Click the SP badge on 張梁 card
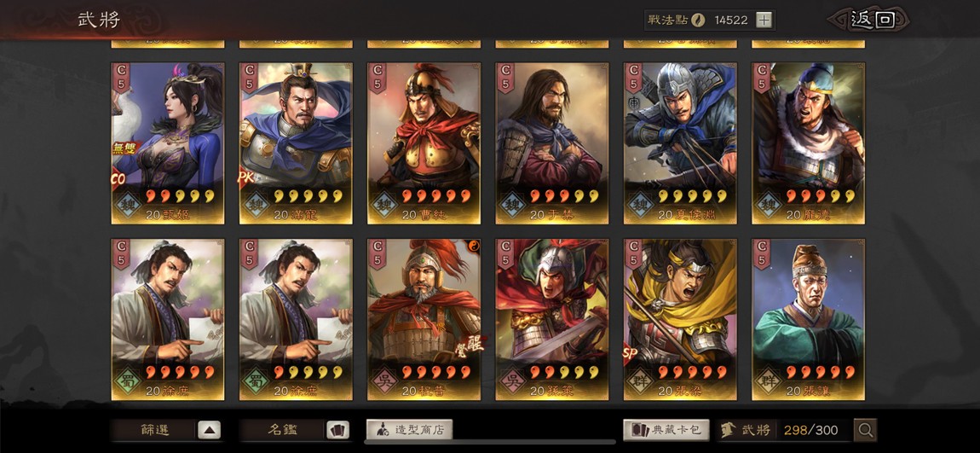Screen dimensions: 980x453 [630, 355]
